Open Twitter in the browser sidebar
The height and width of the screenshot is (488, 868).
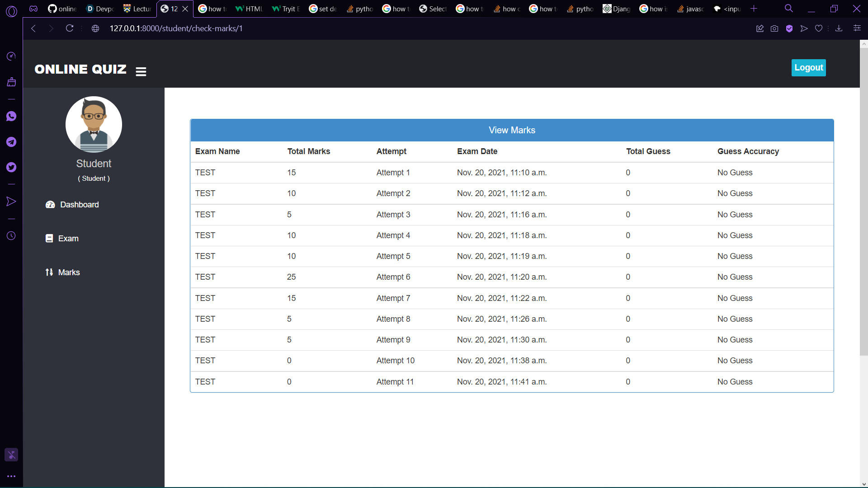11,167
